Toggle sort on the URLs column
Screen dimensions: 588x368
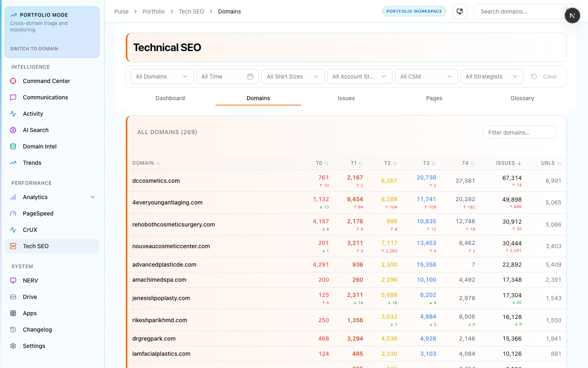550,163
